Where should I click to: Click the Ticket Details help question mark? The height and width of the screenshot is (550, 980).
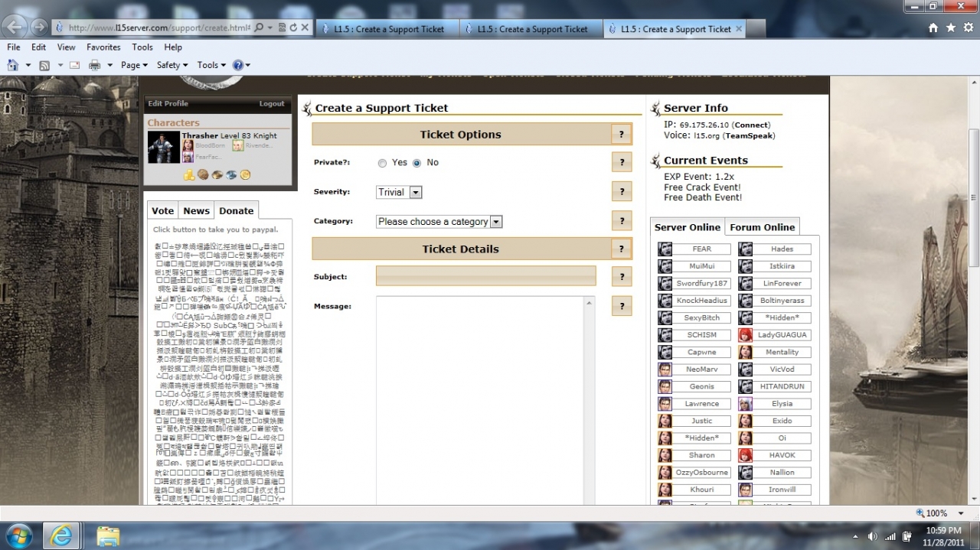[622, 249]
